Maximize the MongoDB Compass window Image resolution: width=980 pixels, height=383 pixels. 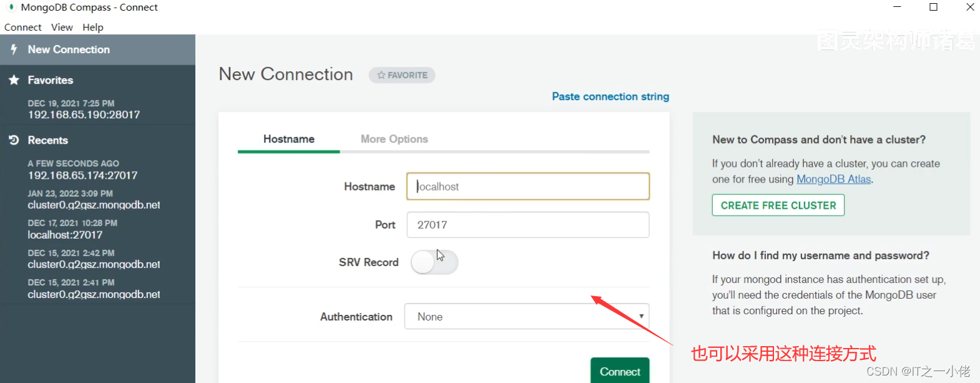point(933,7)
